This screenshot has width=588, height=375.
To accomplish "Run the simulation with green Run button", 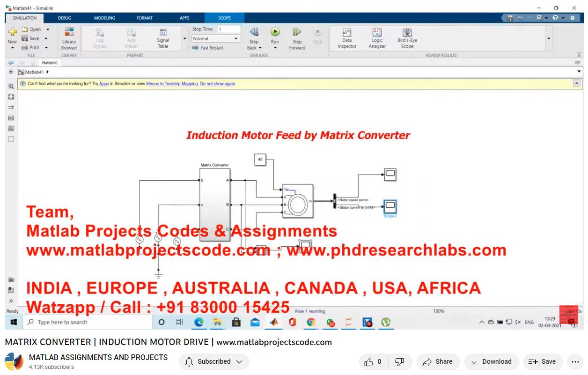I will point(275,32).
